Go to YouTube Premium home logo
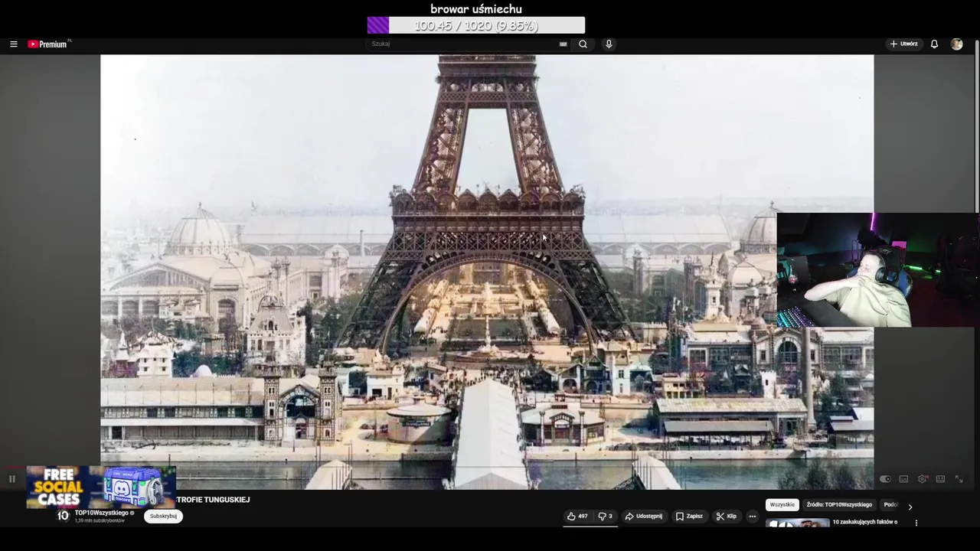The width and height of the screenshot is (980, 551). point(48,44)
